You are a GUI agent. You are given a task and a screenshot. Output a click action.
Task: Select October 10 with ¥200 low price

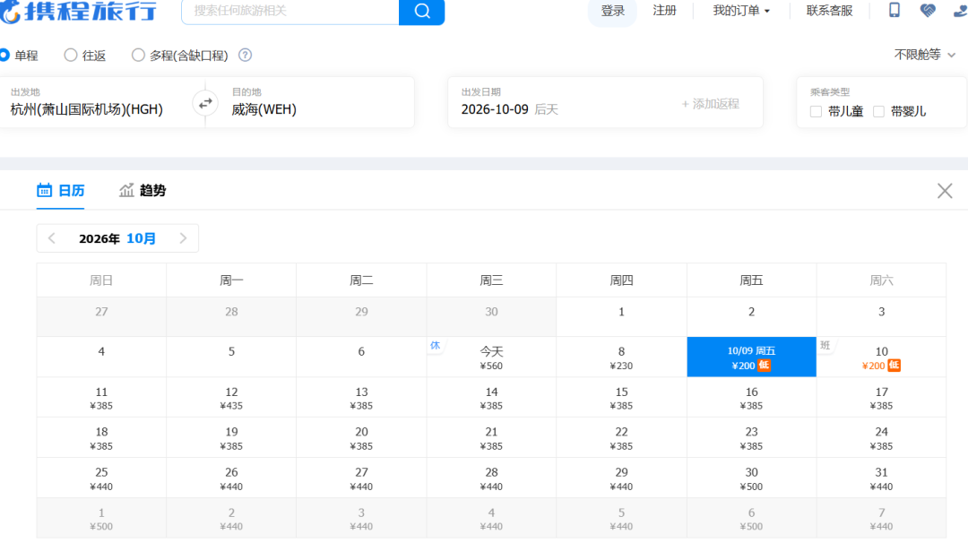click(x=881, y=358)
